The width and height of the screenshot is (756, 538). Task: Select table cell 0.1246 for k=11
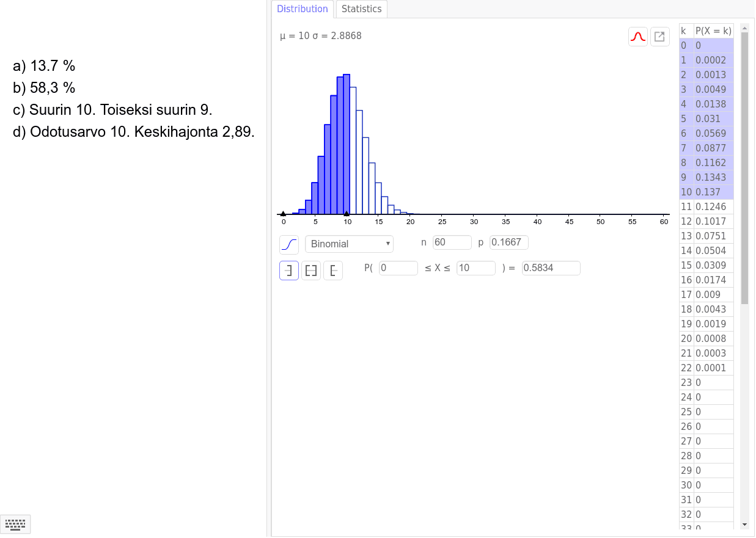pos(714,206)
